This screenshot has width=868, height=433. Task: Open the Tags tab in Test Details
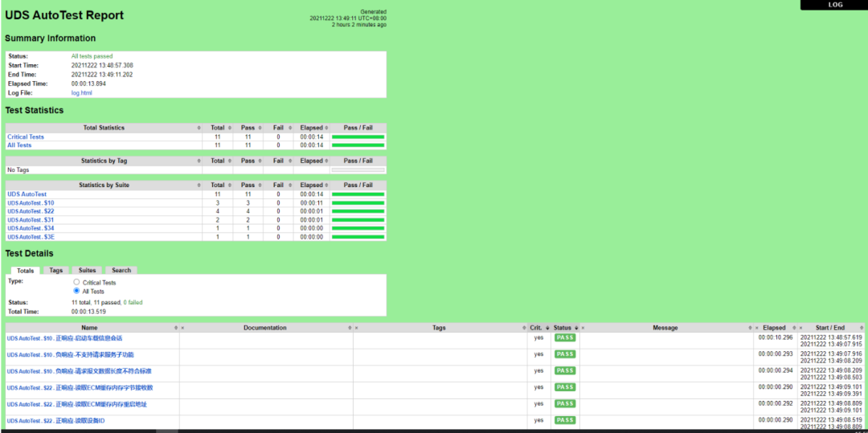(55, 271)
